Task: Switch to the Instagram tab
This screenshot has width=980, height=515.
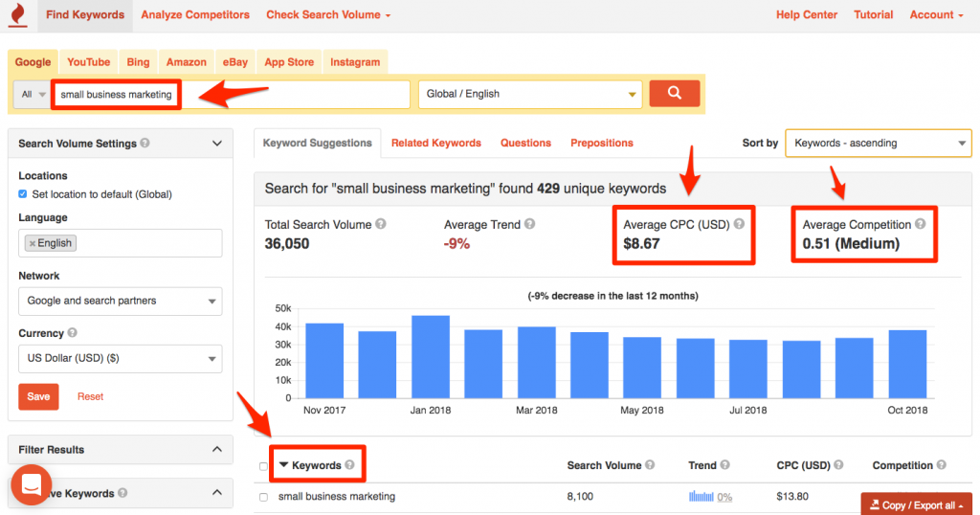Action: coord(355,62)
